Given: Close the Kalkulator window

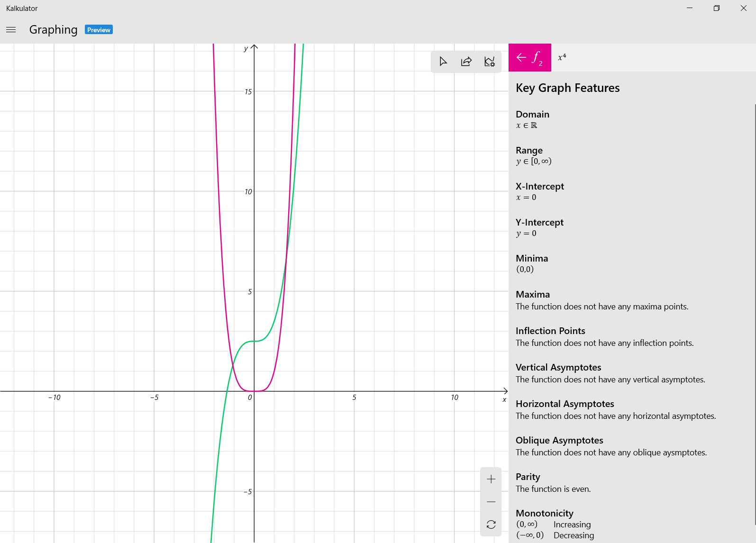Looking at the screenshot, I should [x=743, y=8].
